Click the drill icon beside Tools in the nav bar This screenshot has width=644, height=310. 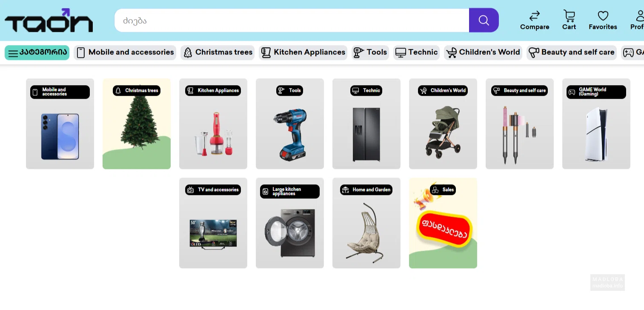pos(358,52)
